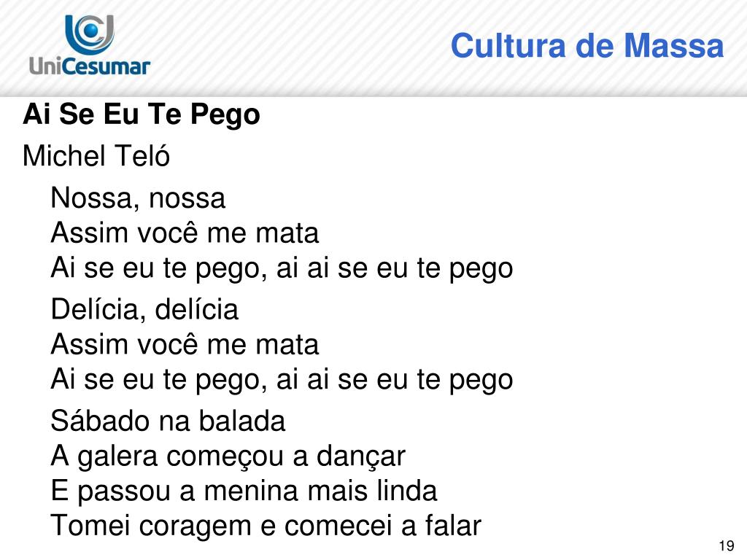Click the word 'Massa' in the header
Image resolution: width=747 pixels, height=560 pixels.
click(x=673, y=46)
